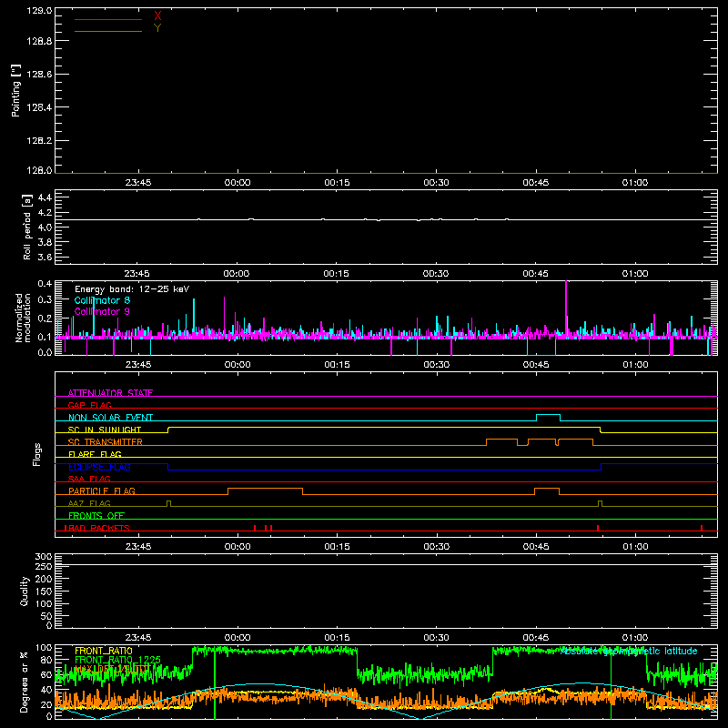Select the SC_IN_SUNLIGHT flag label
Image resolution: width=728 pixels, height=728 pixels.
click(105, 430)
